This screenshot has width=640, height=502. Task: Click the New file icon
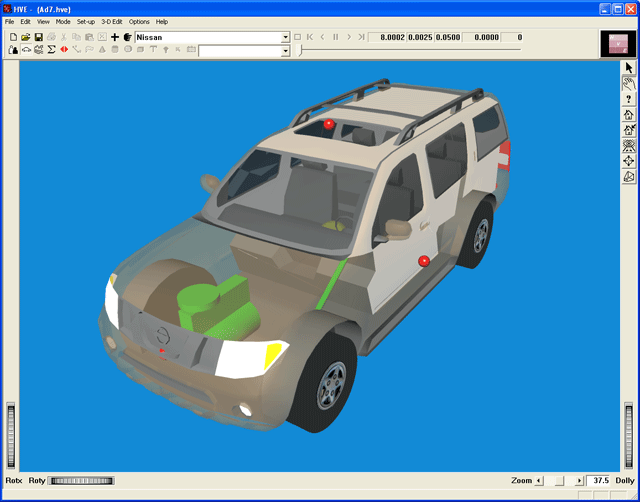[x=13, y=37]
